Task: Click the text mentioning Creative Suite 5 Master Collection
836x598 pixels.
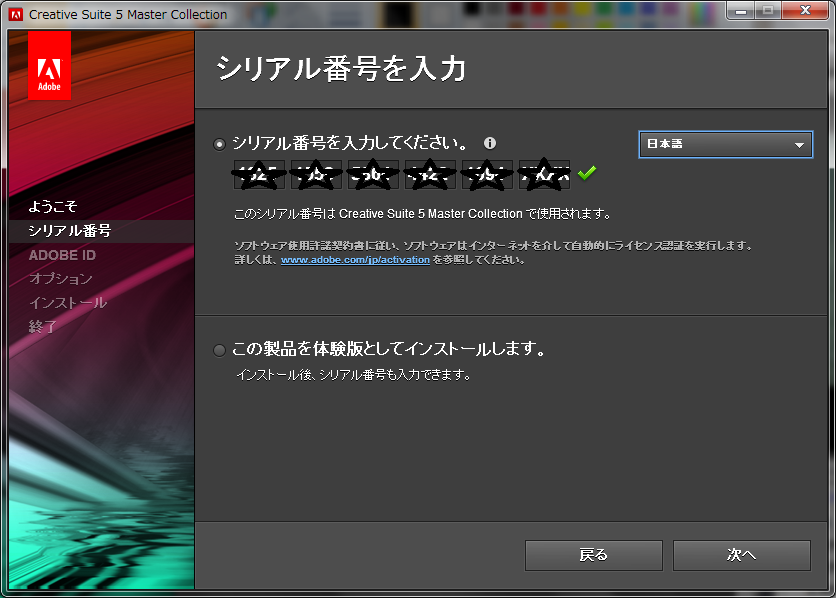Action: pyautogui.click(x=422, y=214)
